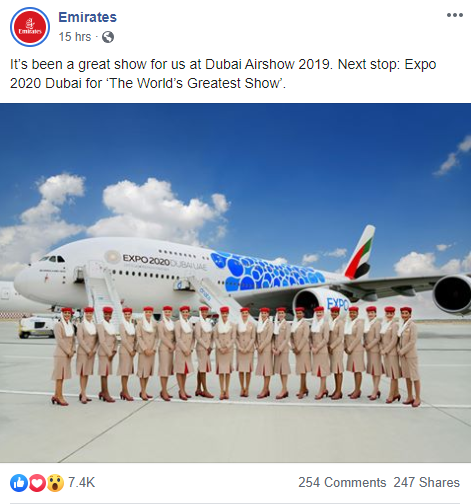
Task: Click the EXPO 2020 lettering on the aircraft
Action: tap(146, 260)
